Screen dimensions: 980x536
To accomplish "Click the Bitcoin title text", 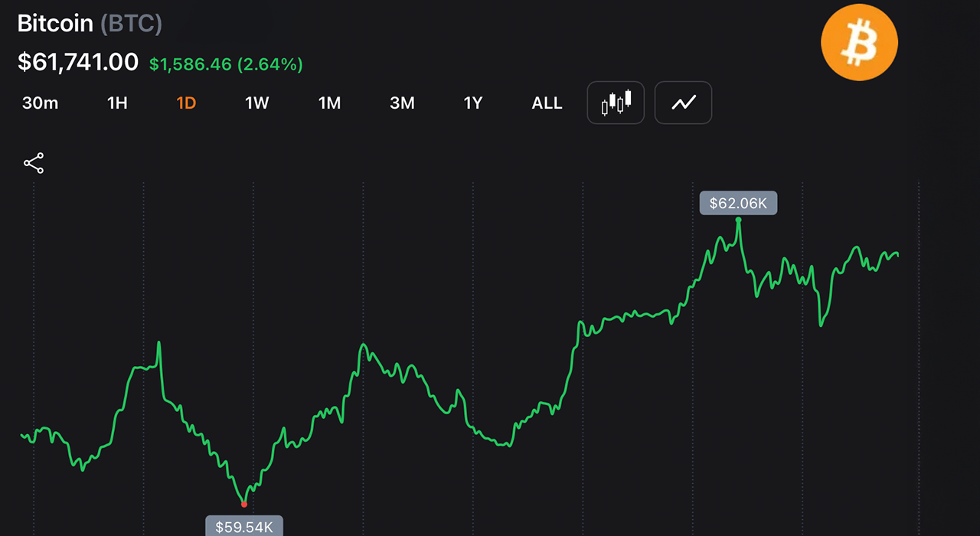I will click(55, 24).
